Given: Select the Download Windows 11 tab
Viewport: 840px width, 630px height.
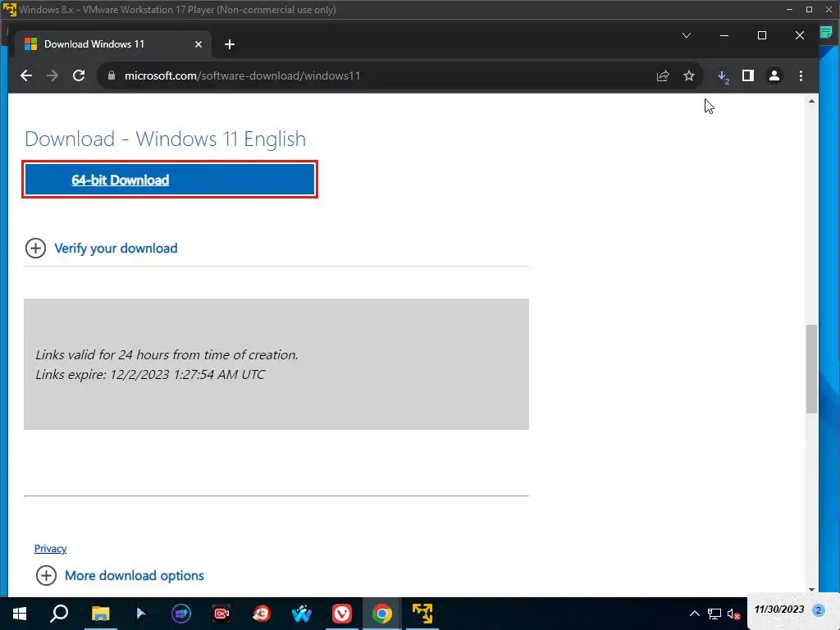Looking at the screenshot, I should click(112, 44).
